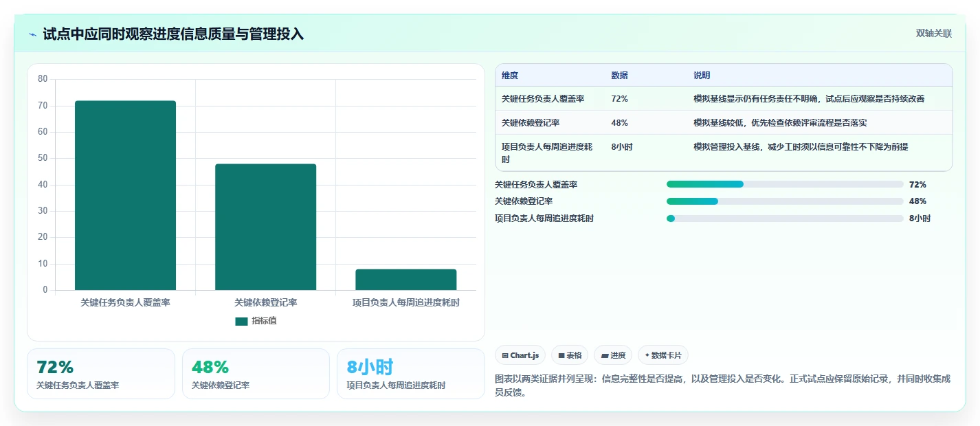
Task: Click the table note starting 模拟基线较低
Action: (780, 123)
